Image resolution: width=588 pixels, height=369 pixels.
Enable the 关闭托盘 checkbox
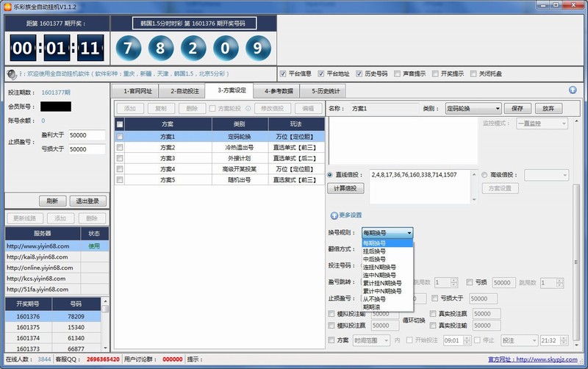(473, 74)
